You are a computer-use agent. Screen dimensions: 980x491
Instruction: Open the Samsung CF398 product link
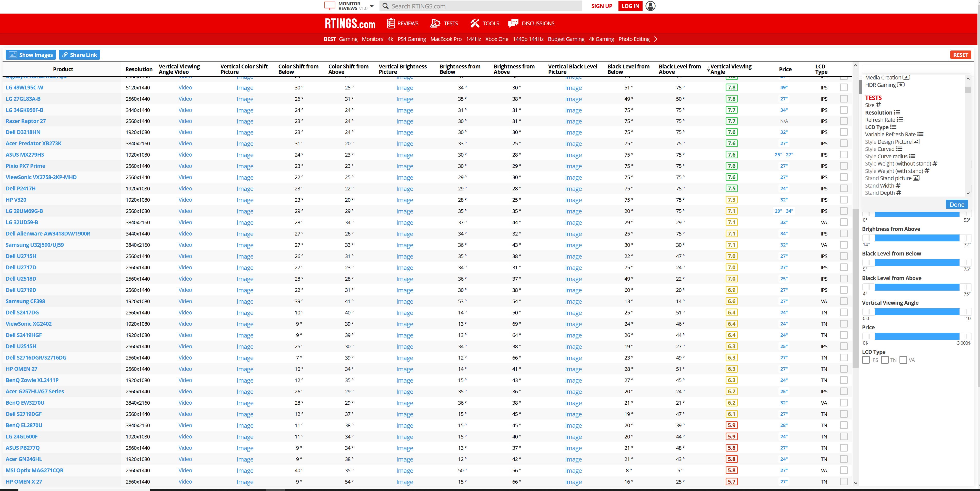pyautogui.click(x=25, y=301)
